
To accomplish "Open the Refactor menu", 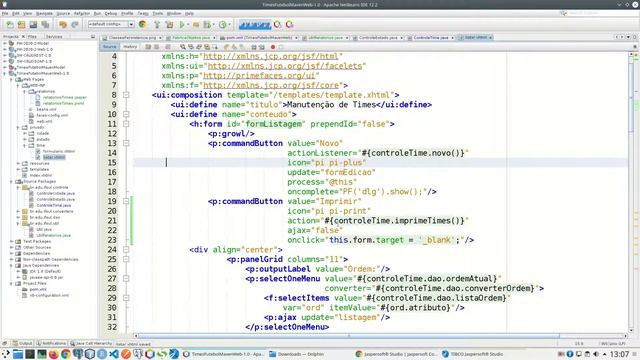I will (x=82, y=13).
